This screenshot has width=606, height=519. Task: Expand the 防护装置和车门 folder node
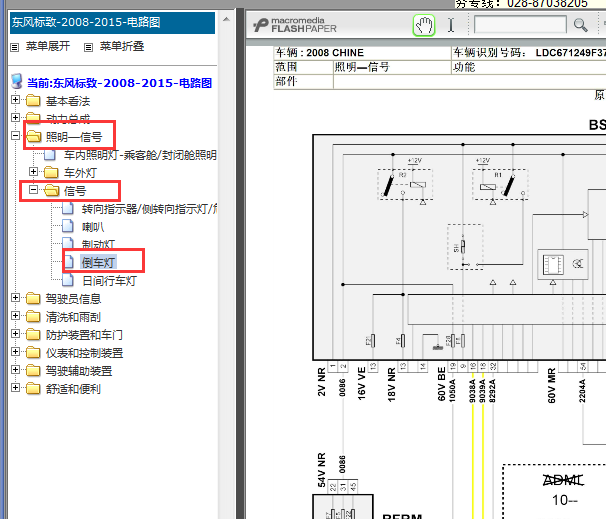[x=15, y=333]
